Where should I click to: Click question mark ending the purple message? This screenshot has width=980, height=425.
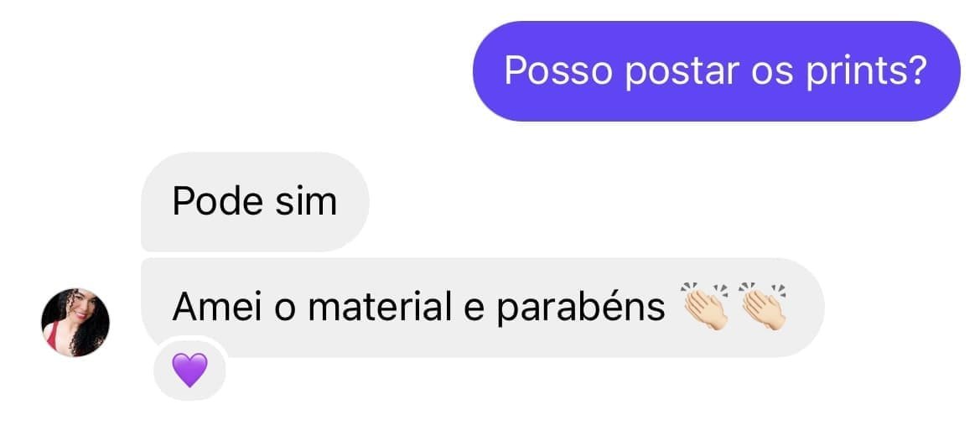tap(915, 70)
